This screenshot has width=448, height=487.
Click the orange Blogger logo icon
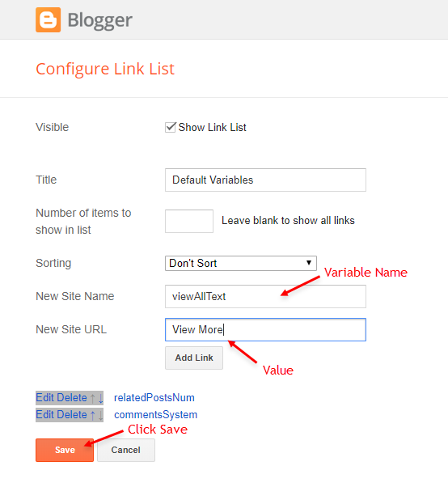(49, 20)
